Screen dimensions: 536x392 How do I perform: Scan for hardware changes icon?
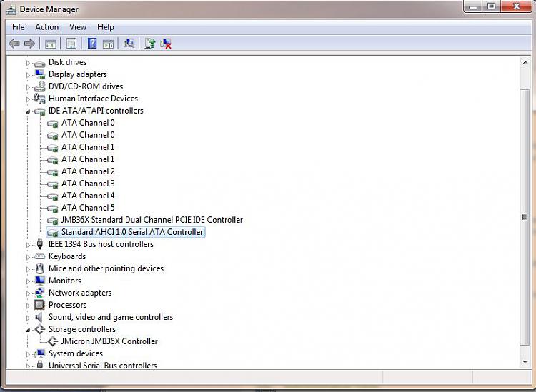point(129,44)
